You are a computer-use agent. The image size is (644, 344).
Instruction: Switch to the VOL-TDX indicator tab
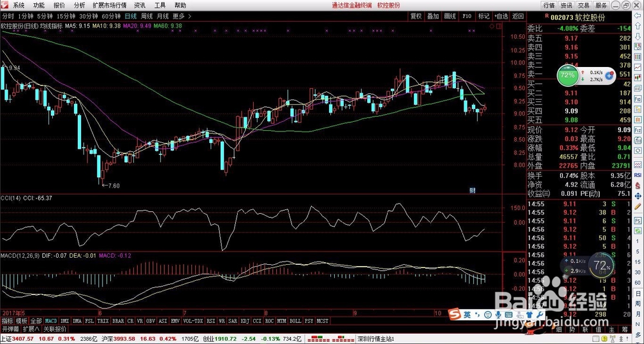click(x=193, y=321)
